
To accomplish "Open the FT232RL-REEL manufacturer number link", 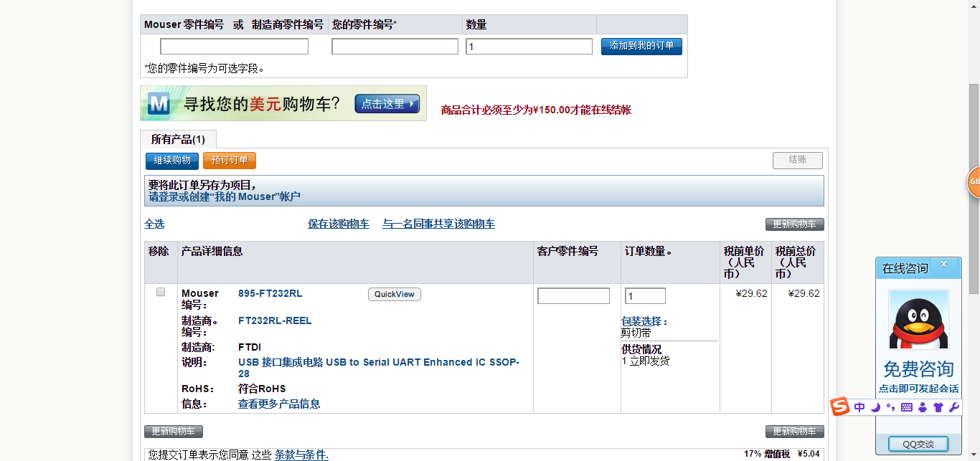I will pyautogui.click(x=275, y=320).
